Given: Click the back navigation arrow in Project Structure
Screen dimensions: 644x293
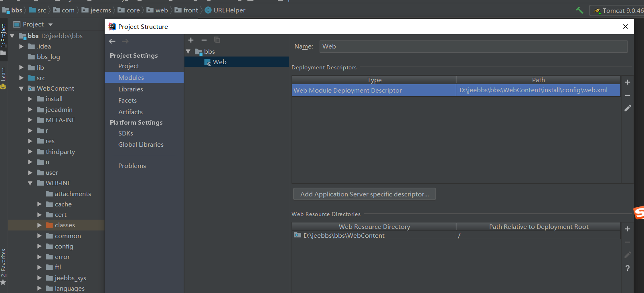Looking at the screenshot, I should click(112, 41).
